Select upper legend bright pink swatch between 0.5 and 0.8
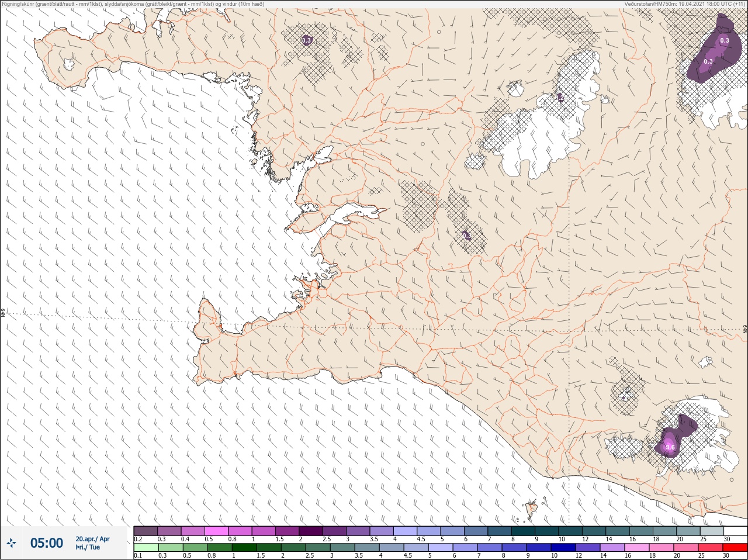748x560 pixels. click(x=217, y=531)
